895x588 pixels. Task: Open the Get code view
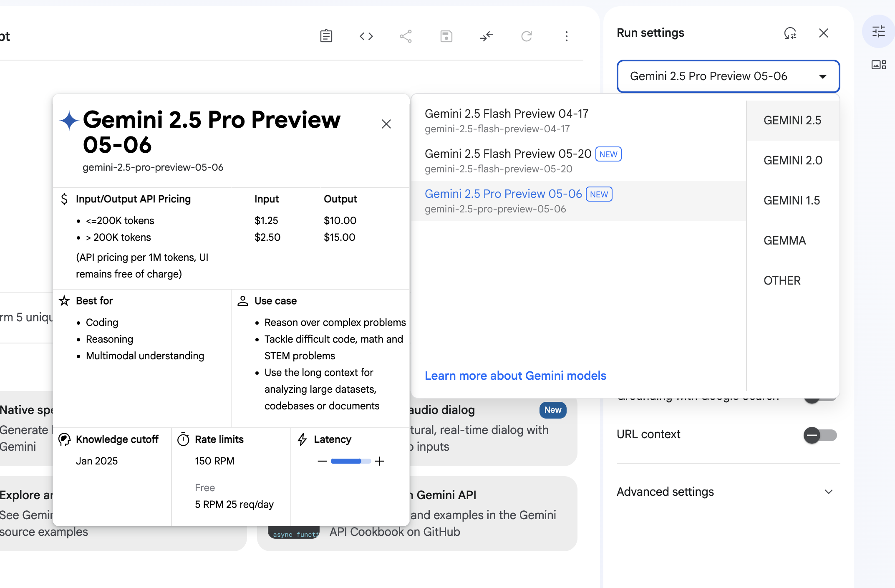366,36
